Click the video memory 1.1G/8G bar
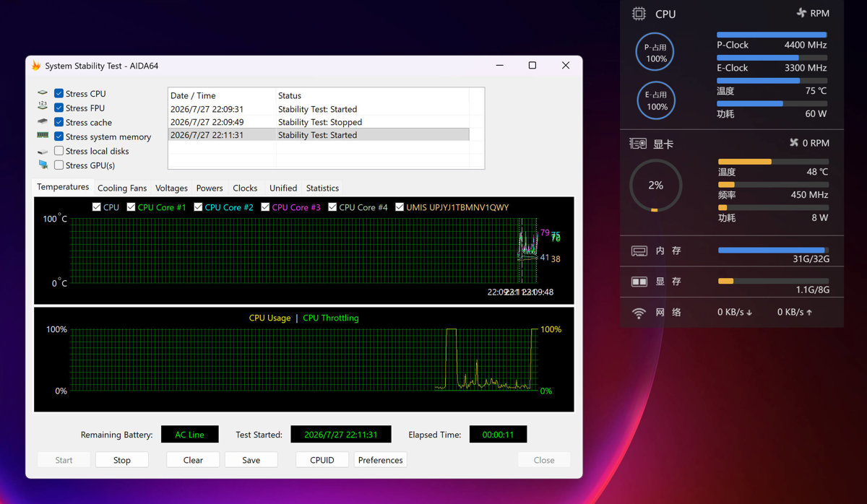This screenshot has width=867, height=504. click(773, 281)
